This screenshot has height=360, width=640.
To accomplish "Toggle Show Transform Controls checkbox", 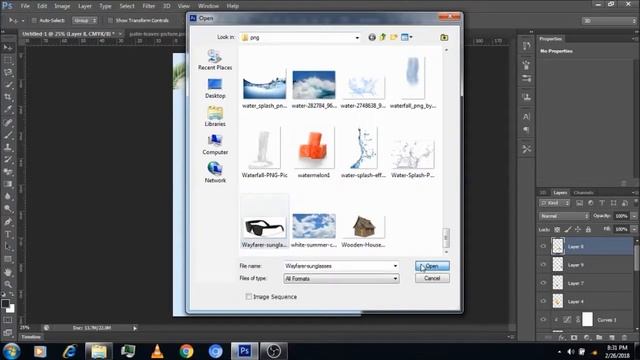I will point(110,20).
